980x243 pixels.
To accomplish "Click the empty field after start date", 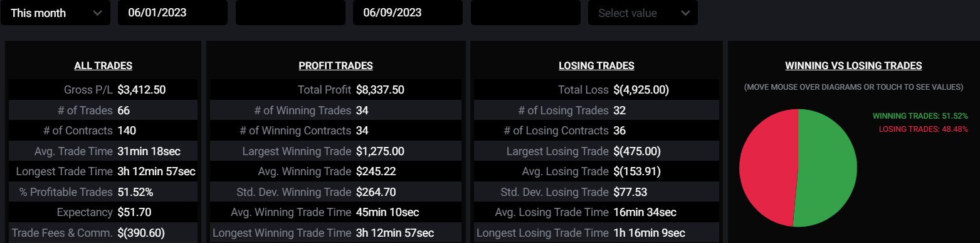I will pyautogui.click(x=290, y=13).
